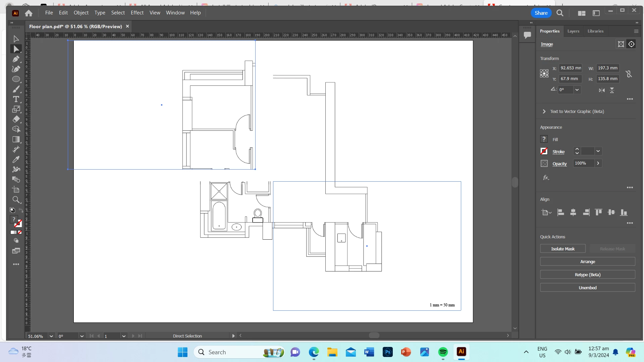Click the Unembed button
This screenshot has height=362, width=644.
(587, 288)
